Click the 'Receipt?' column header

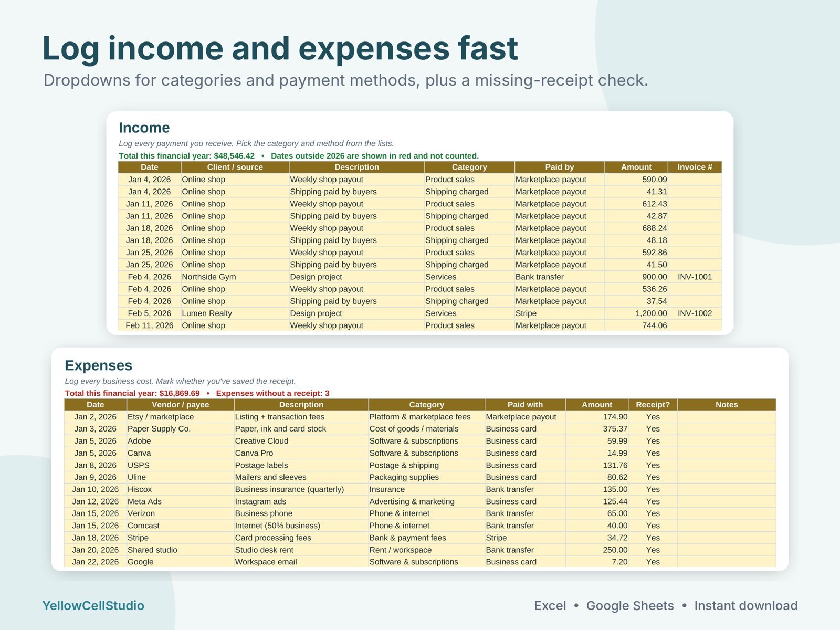coord(653,405)
